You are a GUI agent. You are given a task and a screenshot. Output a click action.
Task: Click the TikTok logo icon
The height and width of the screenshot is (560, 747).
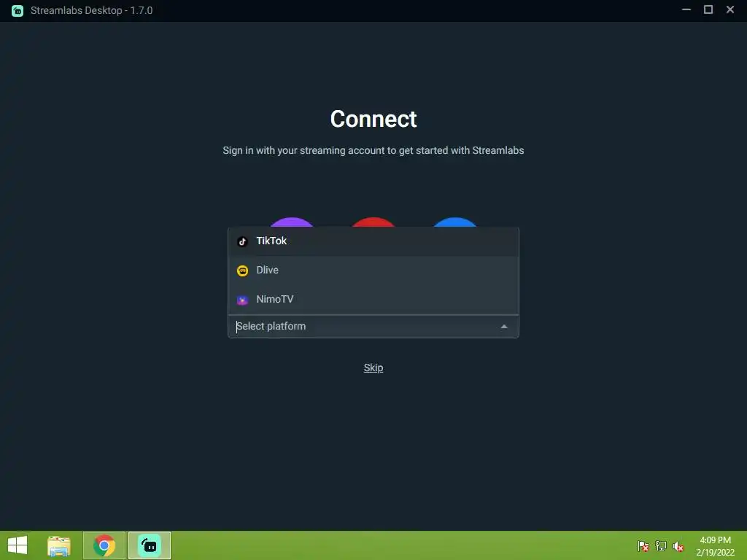click(242, 241)
